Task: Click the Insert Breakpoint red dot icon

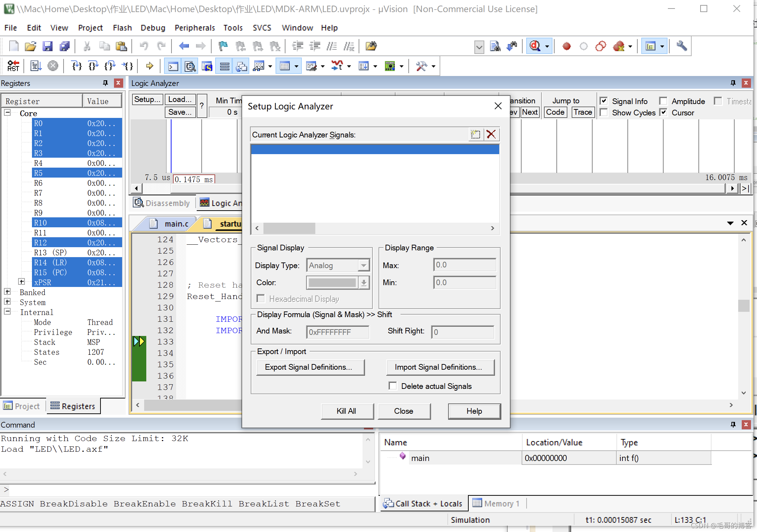Action: pyautogui.click(x=566, y=46)
